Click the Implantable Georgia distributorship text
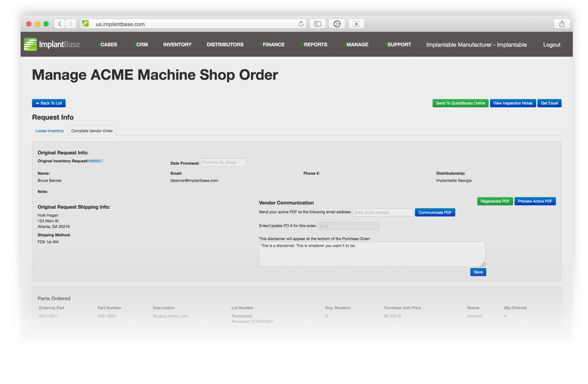588x384 pixels. click(454, 181)
